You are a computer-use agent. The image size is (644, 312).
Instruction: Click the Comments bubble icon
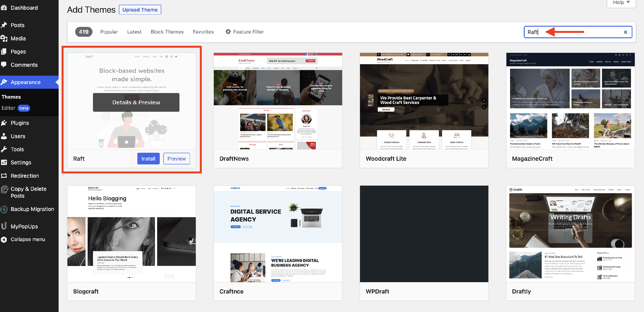(x=4, y=64)
